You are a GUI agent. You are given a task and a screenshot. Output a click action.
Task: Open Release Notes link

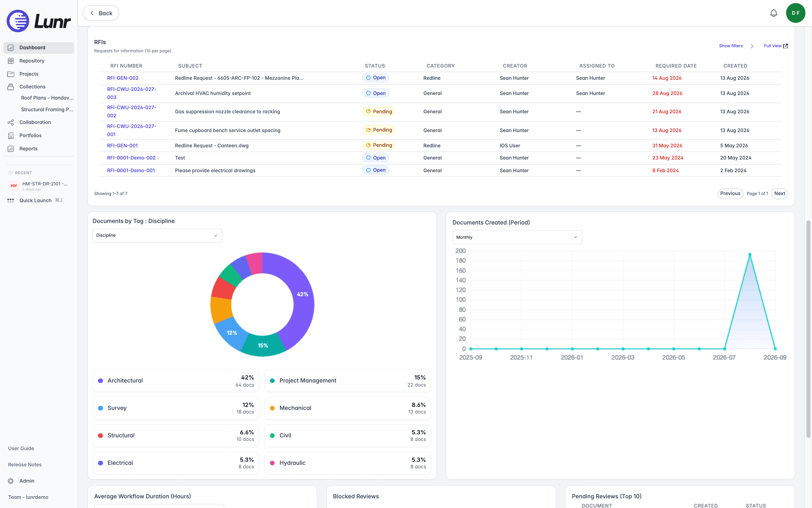(x=25, y=465)
